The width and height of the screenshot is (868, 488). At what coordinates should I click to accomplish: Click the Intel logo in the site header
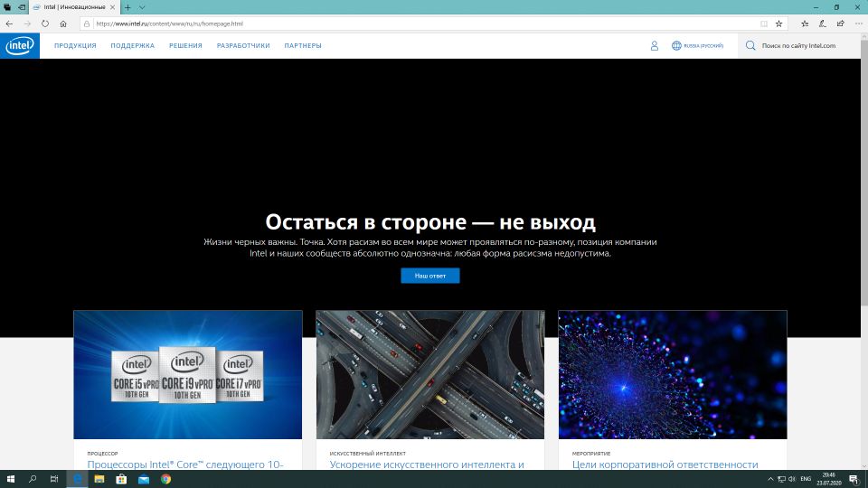(x=20, y=45)
